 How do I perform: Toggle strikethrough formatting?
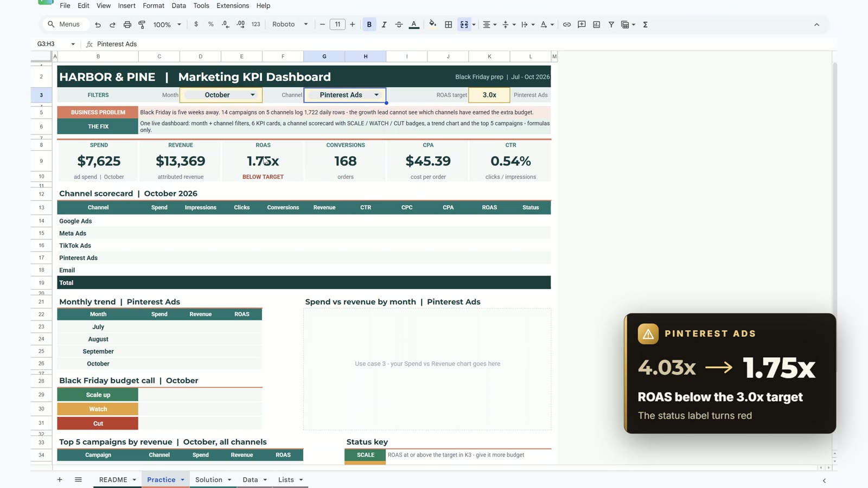399,24
